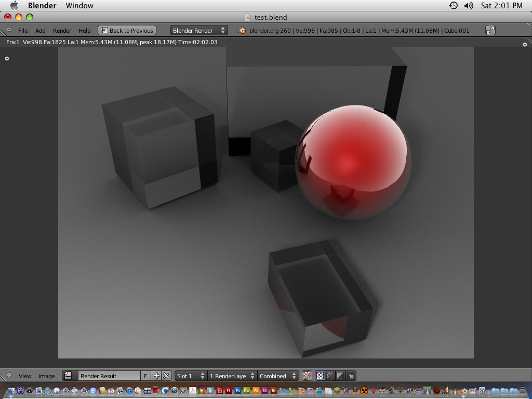Expand the Combined render pass dropdown
This screenshot has height=399, width=532.
[278, 376]
